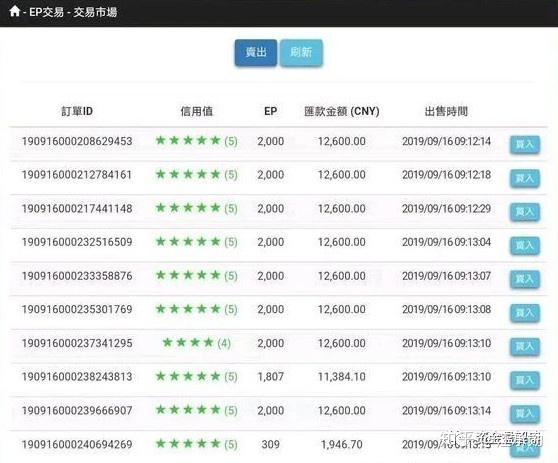Viewport: 558px width, 463px height.
Task: Click 買入 for order 190916000237341295
Action: point(525,346)
